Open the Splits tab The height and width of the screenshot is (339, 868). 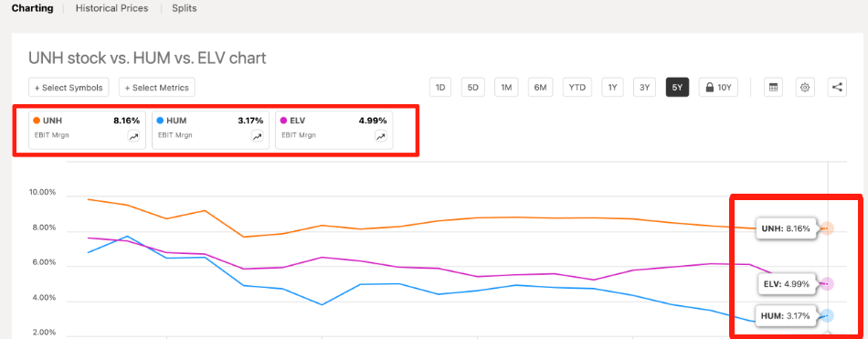coord(185,8)
